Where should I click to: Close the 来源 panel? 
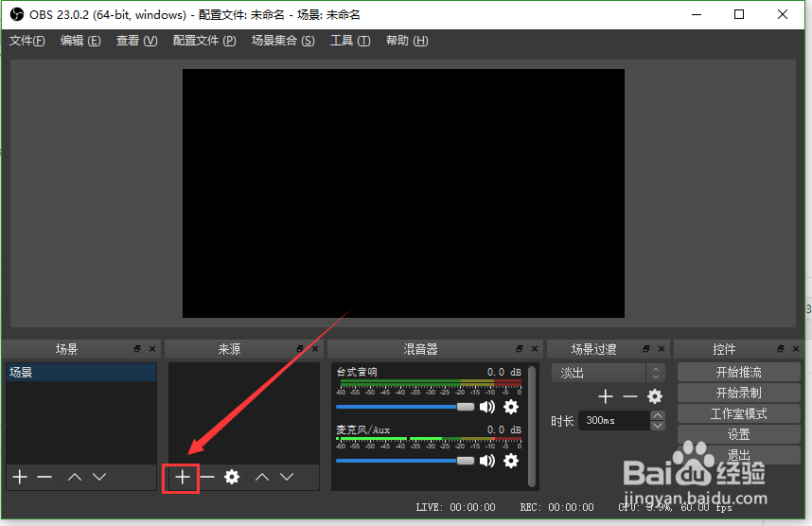[315, 349]
